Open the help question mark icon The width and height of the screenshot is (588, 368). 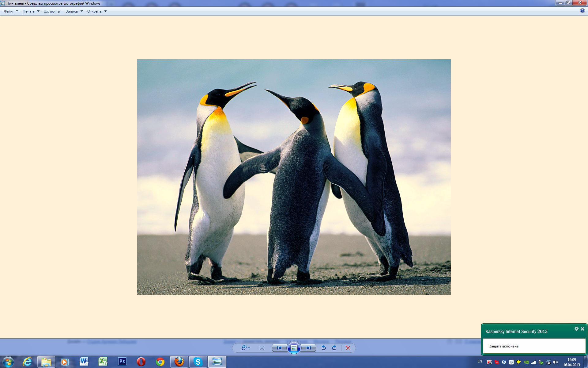(x=582, y=11)
